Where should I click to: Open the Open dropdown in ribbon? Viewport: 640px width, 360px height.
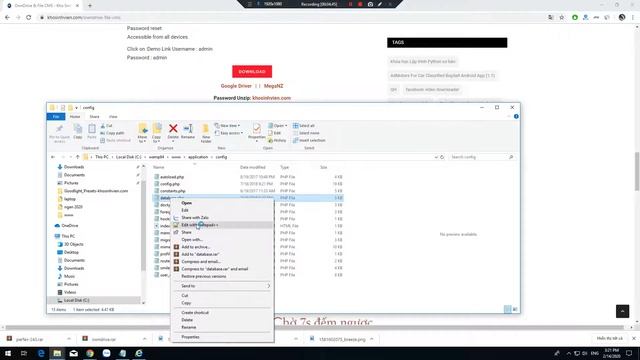tap(278, 126)
